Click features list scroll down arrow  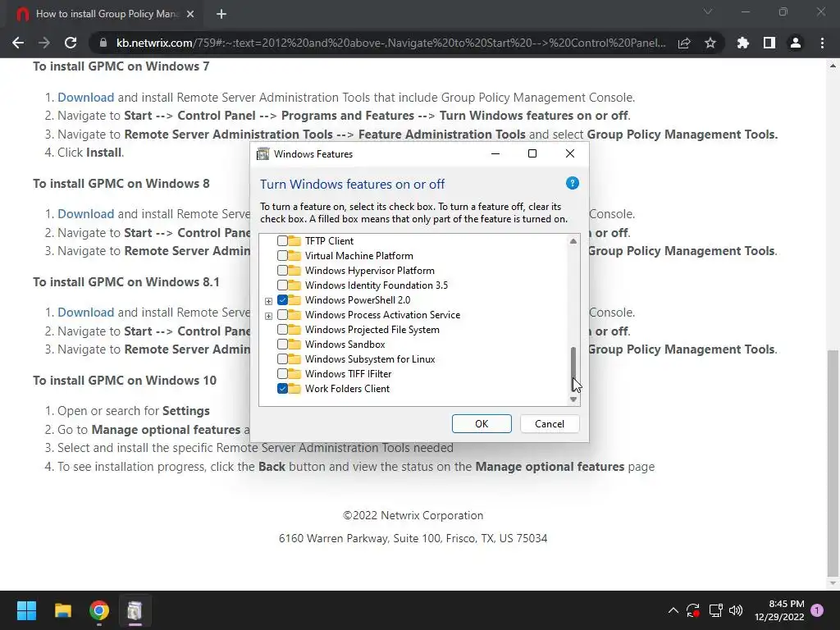(x=573, y=399)
